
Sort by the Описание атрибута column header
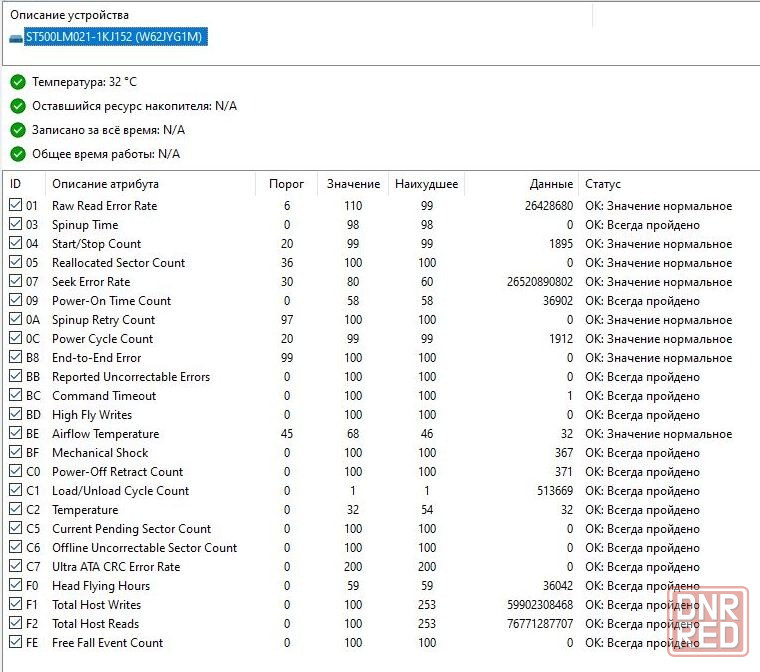[x=105, y=184]
